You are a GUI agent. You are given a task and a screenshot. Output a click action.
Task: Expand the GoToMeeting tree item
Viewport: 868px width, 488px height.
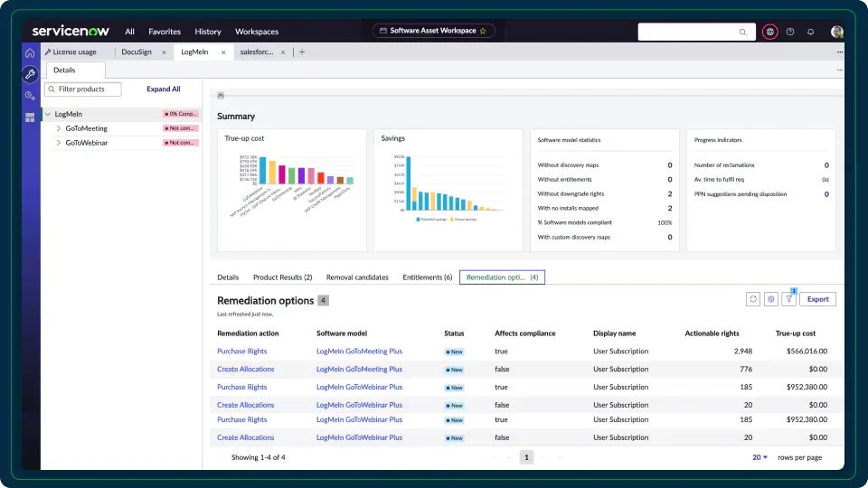tap(59, 129)
